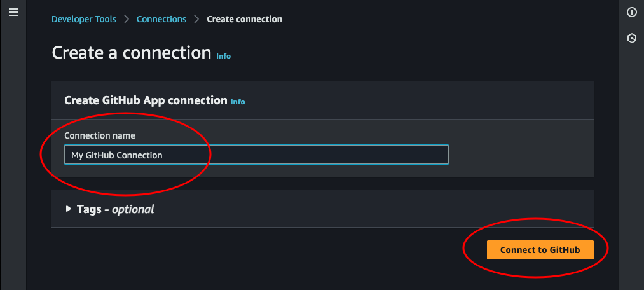Expand Tags using the disclosure triangle
Screen dimensions: 644x290
(x=69, y=209)
